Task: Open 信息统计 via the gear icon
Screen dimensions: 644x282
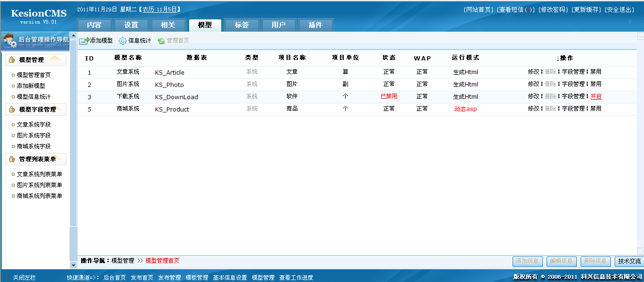Action: click(122, 40)
